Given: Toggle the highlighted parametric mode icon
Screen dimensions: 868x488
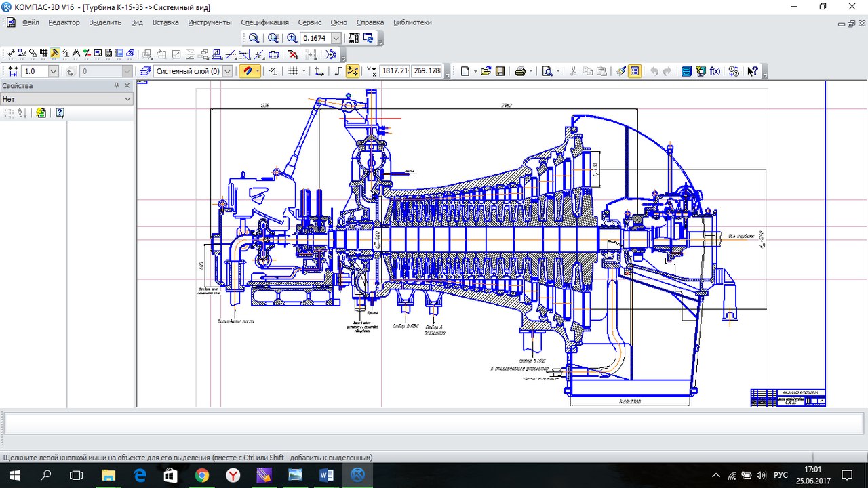Looking at the screenshot, I should click(353, 71).
